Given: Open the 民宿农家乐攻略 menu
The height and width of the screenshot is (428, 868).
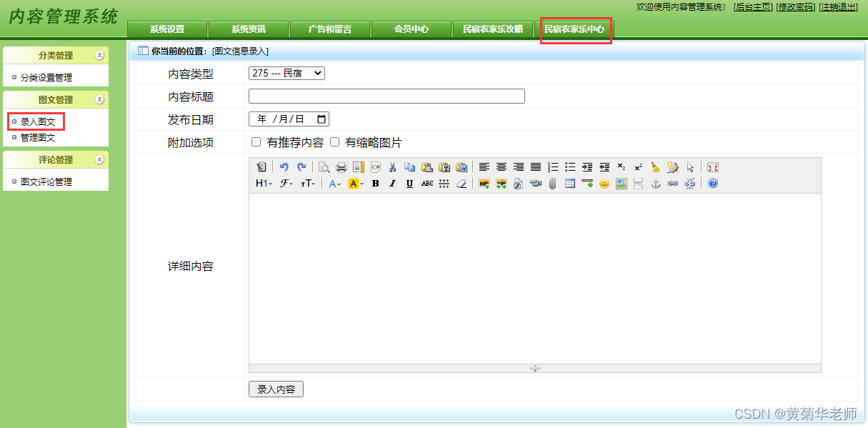Looking at the screenshot, I should pos(493,30).
